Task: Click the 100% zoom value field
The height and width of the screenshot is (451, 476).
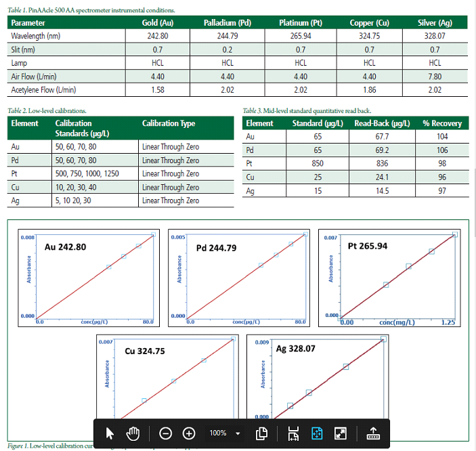Action: 217,433
